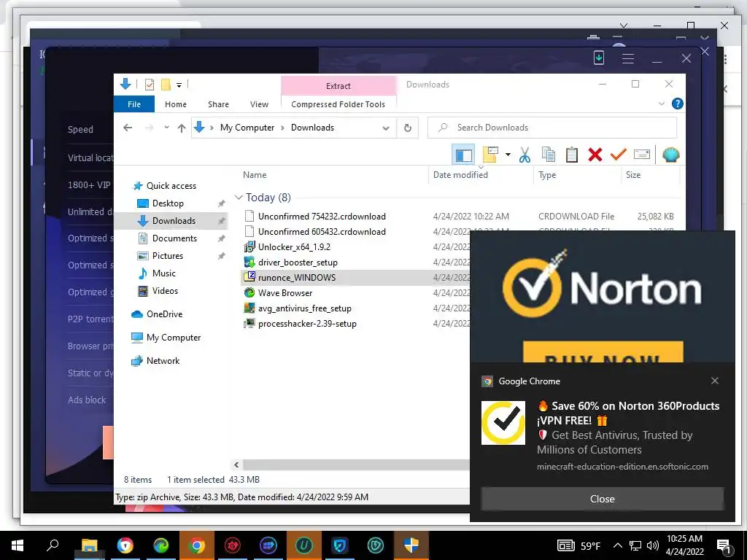
Task: Click the quick access new folder icon
Action: point(166,85)
